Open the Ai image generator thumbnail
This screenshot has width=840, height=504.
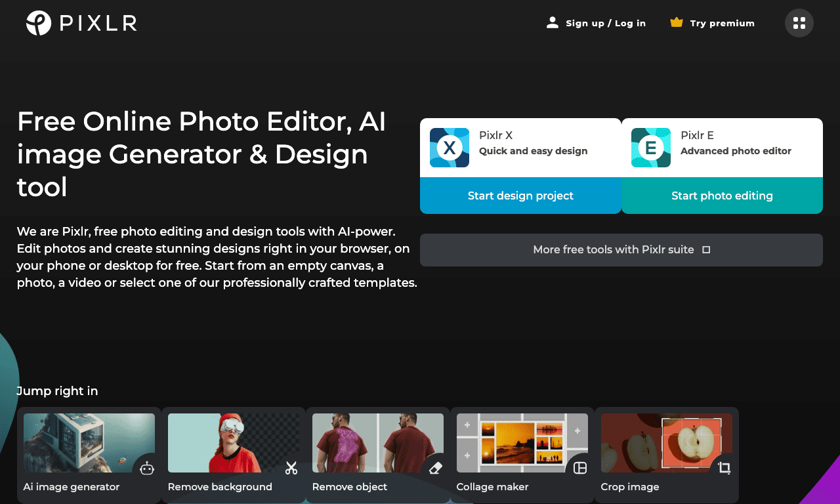[89, 443]
